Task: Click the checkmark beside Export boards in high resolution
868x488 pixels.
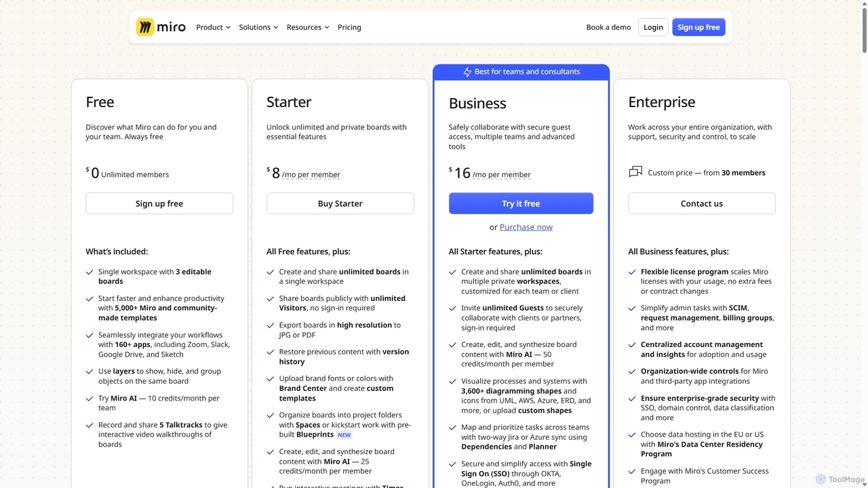Action: 271,325
